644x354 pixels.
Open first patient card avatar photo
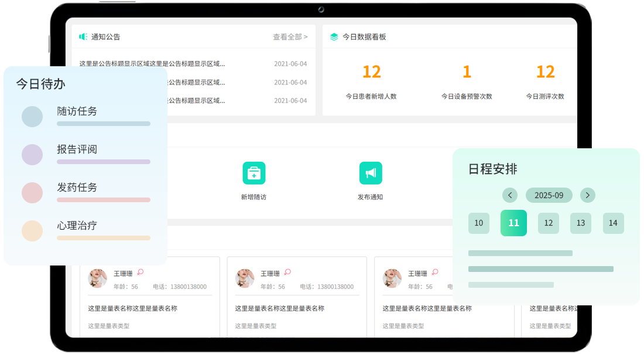[97, 278]
